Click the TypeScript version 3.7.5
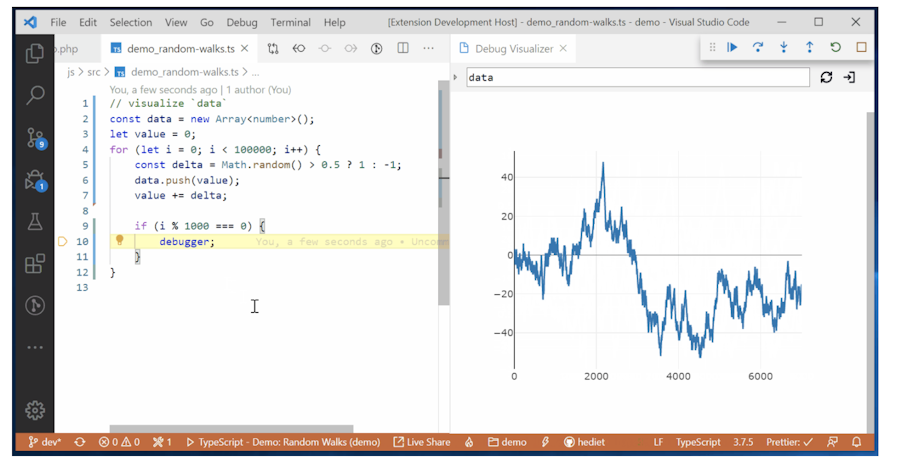900x474 pixels. click(743, 442)
